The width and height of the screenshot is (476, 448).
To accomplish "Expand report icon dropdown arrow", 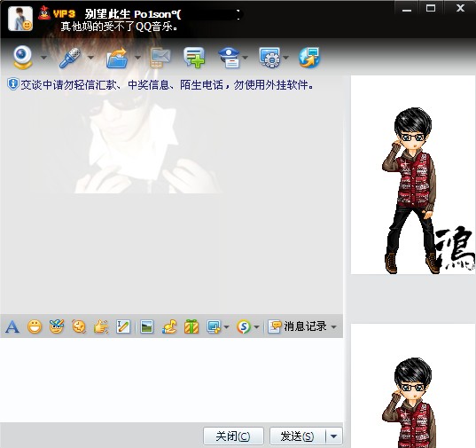I will (x=246, y=57).
